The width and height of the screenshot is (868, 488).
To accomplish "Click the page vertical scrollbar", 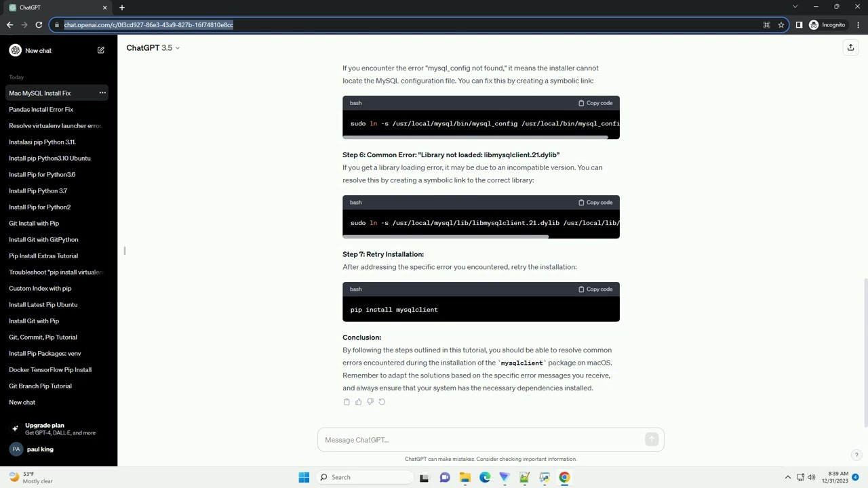I will [x=865, y=352].
